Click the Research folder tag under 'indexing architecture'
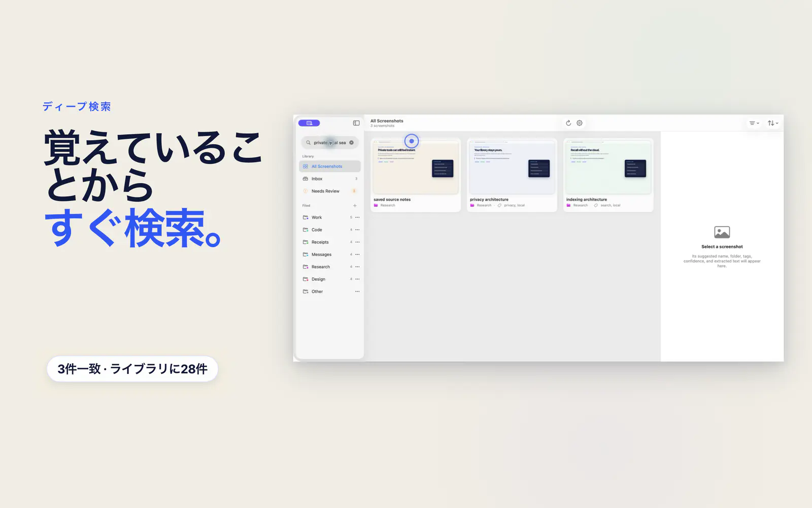812x508 pixels. 578,205
